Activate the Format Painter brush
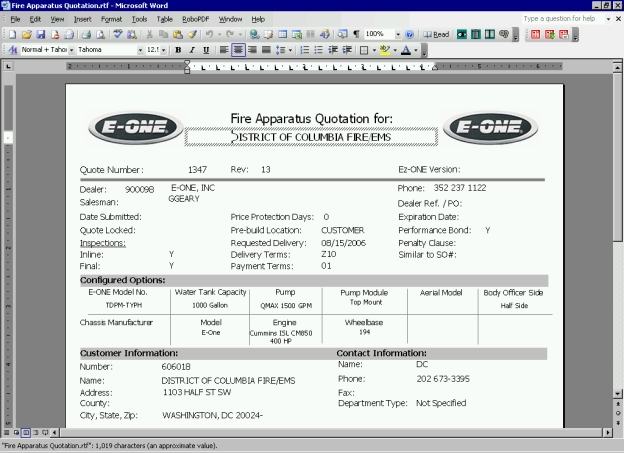 192,35
